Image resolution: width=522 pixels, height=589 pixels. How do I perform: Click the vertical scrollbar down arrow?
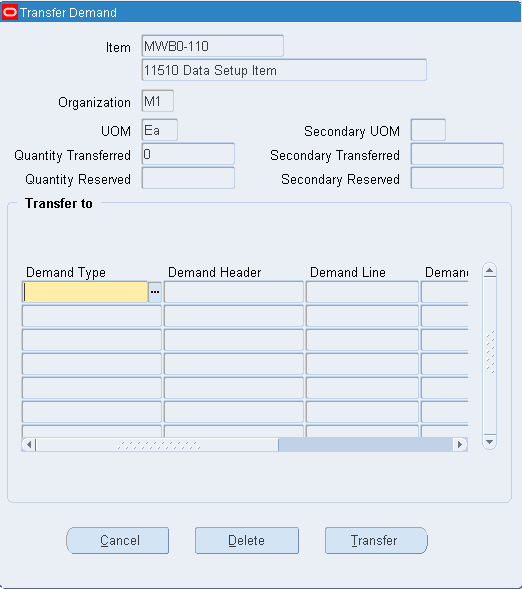489,441
